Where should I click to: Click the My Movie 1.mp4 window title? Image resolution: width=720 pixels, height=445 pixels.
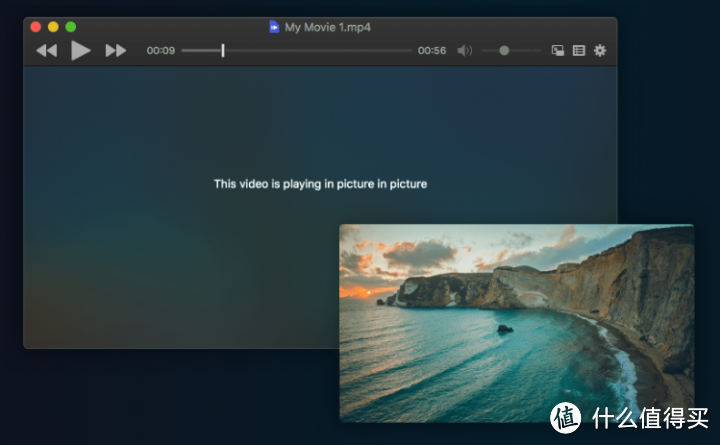tap(327, 27)
